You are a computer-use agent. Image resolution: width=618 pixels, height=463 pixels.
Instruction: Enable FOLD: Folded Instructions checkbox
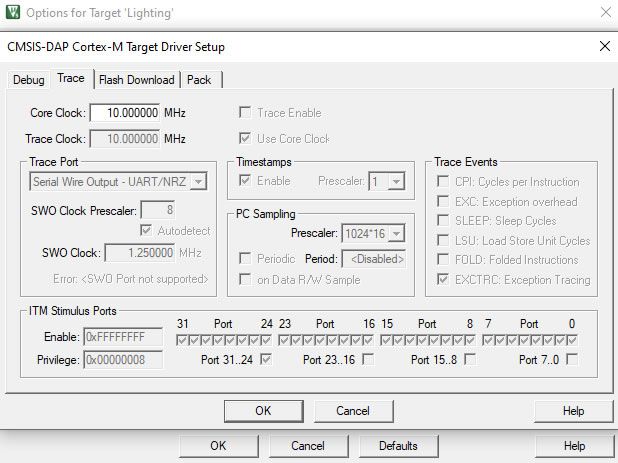coord(443,260)
